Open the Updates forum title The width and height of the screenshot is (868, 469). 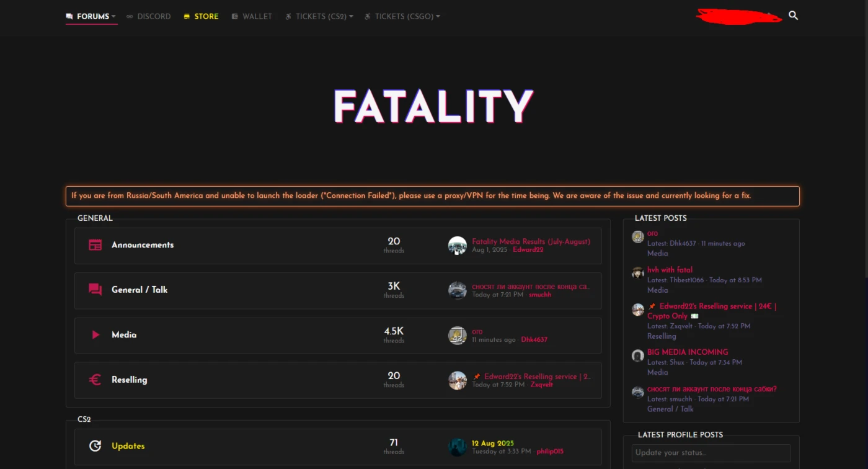128,446
